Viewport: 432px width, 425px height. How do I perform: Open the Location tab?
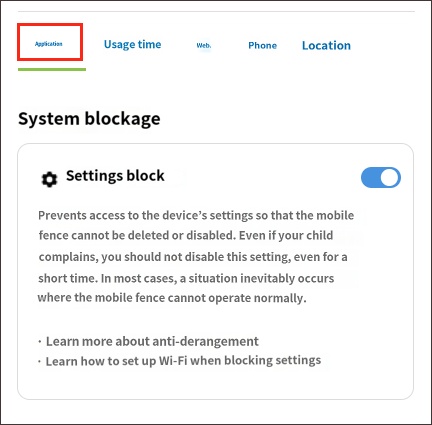(326, 45)
